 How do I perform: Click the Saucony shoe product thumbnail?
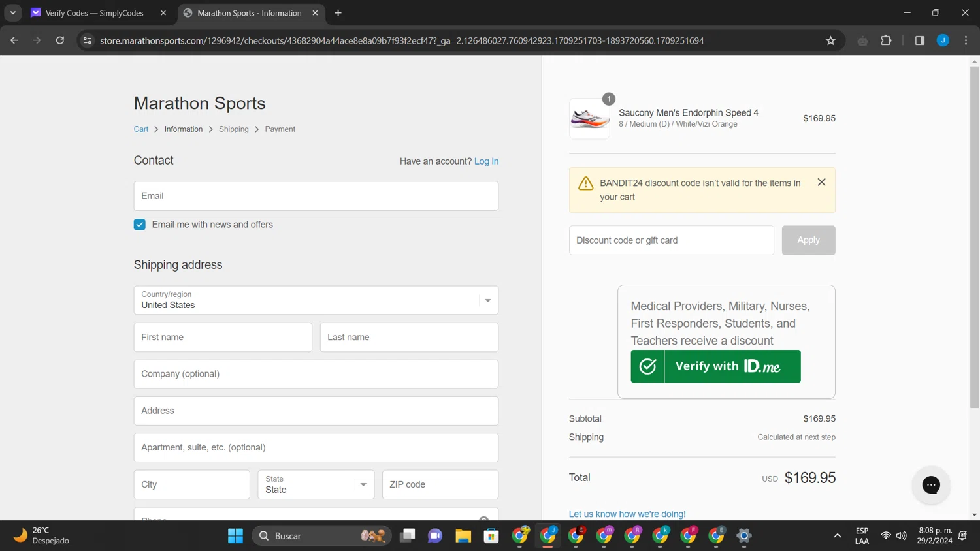pos(589,119)
